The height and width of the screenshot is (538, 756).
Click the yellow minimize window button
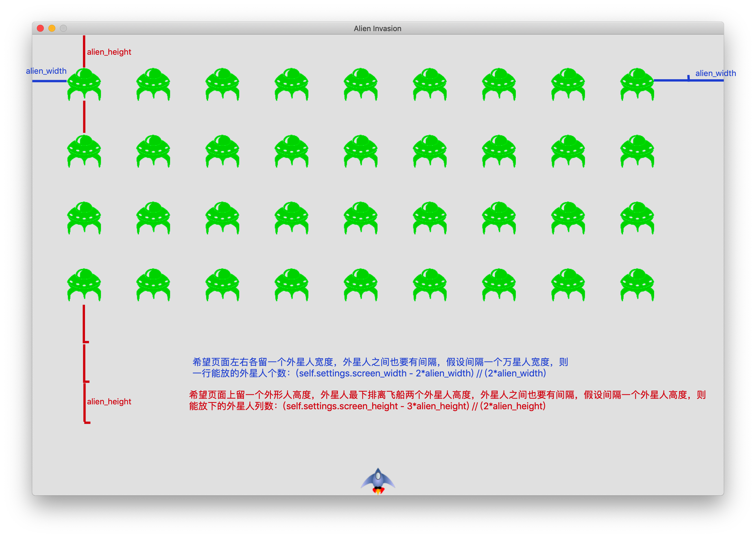(x=52, y=29)
